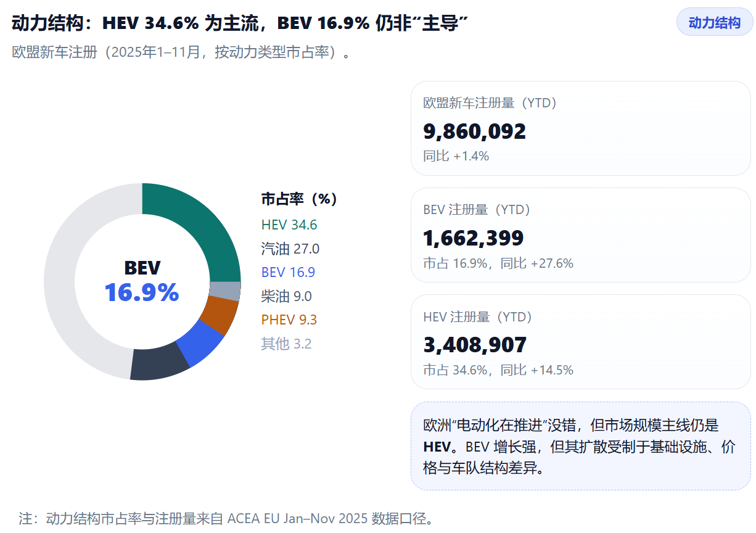This screenshot has height=533, width=756.
Task: Click the 动力结构 tag button
Action: [x=714, y=23]
